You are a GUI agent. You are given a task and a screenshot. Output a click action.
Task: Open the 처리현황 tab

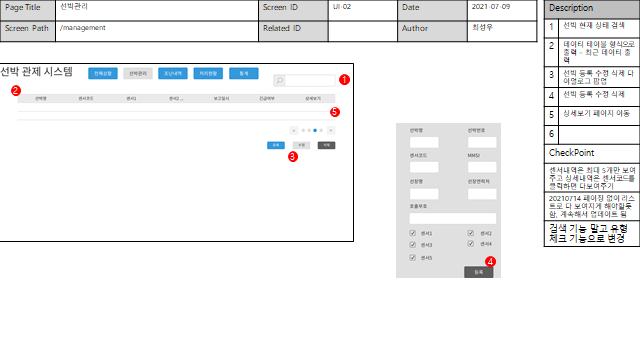[x=208, y=73]
